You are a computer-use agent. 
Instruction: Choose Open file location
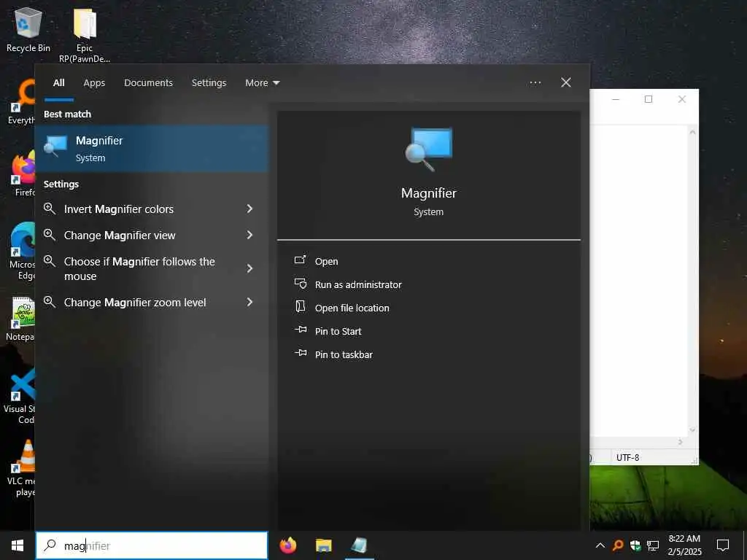pyautogui.click(x=352, y=308)
